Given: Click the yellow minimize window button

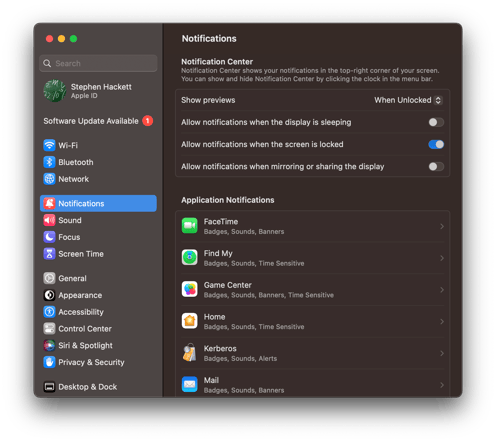Looking at the screenshot, I should 61,39.
